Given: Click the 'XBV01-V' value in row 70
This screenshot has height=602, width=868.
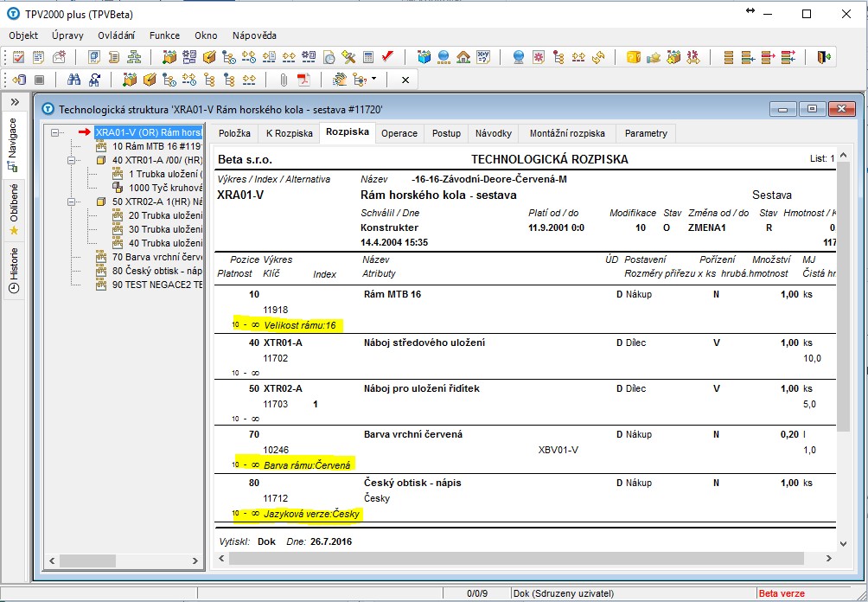Looking at the screenshot, I should pos(558,450).
